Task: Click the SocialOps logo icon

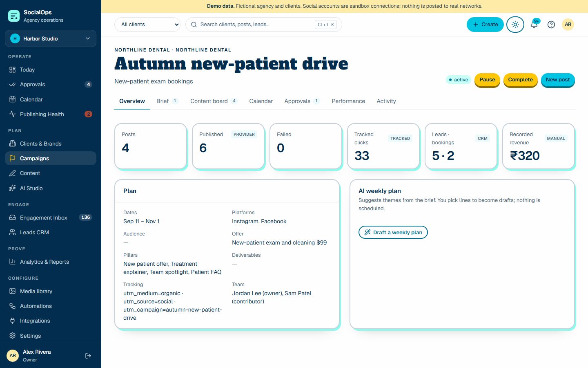Action: (14, 16)
